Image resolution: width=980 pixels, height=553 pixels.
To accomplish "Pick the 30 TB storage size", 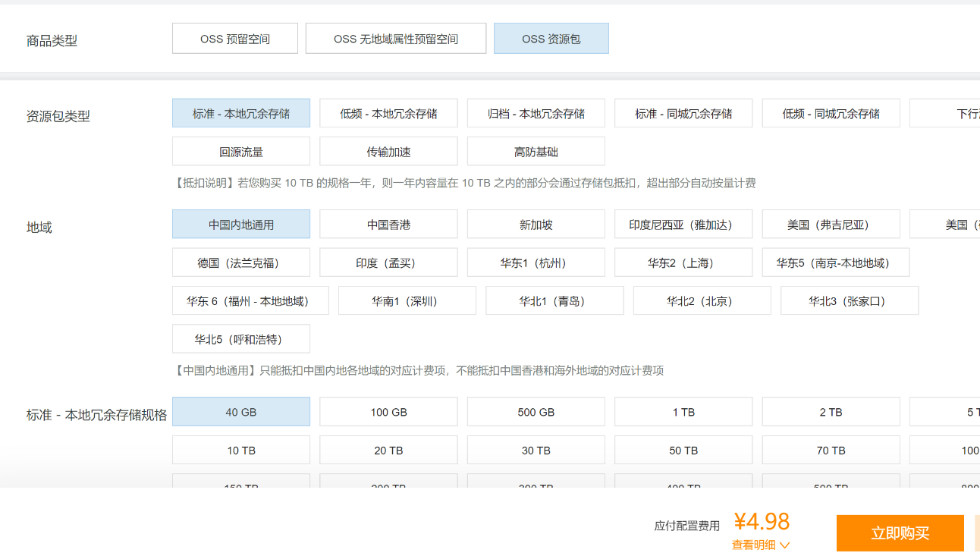I will click(536, 450).
